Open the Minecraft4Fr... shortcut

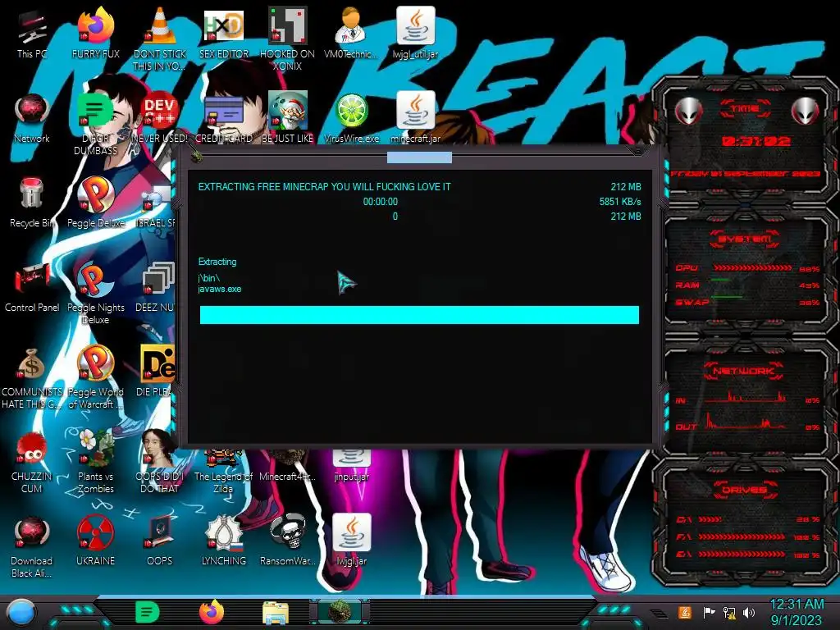coord(287,466)
